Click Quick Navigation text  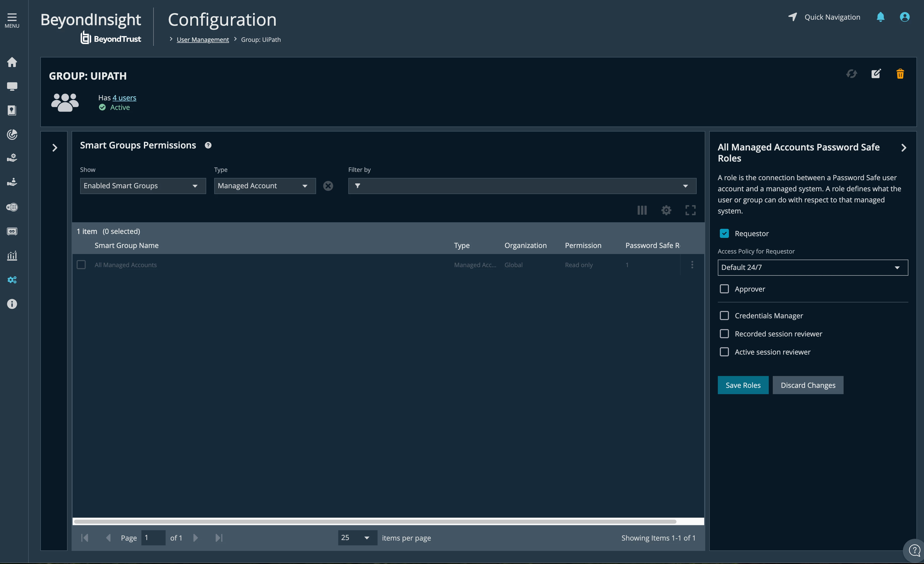tap(832, 17)
